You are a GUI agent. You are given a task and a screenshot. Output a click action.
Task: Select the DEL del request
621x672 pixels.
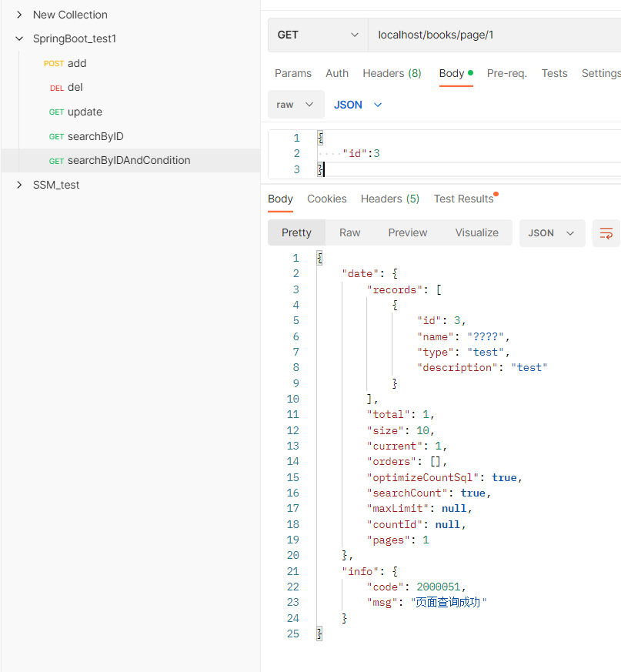[75, 88]
